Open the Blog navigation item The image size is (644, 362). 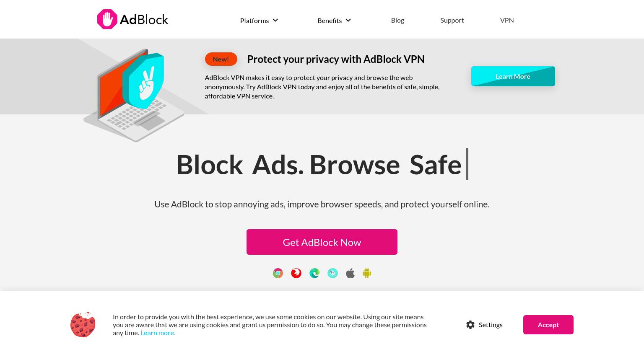(x=397, y=20)
